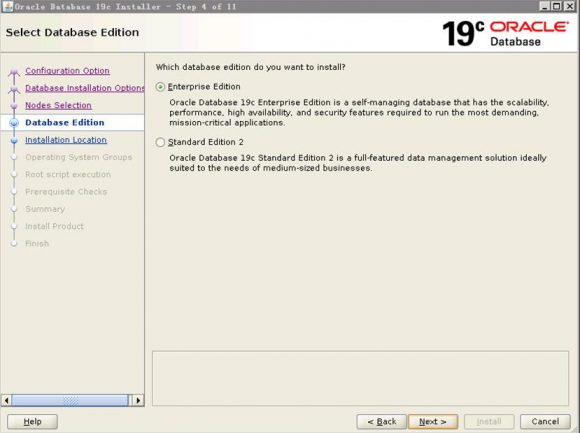Go to Database Installation Options step
580x433 pixels.
(x=85, y=88)
